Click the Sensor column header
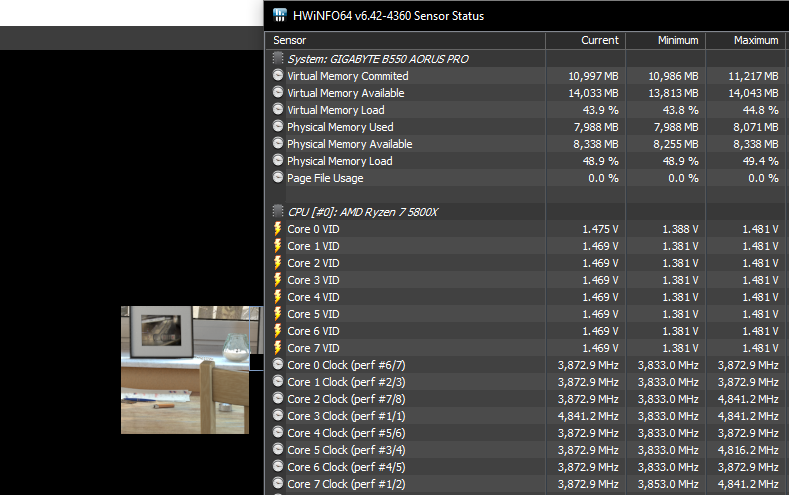789x495 pixels. 406,40
